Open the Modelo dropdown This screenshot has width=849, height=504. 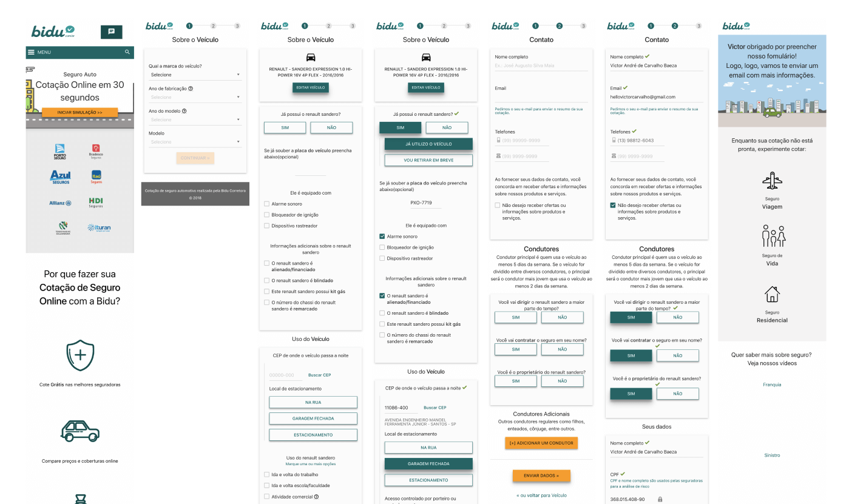coord(195,142)
